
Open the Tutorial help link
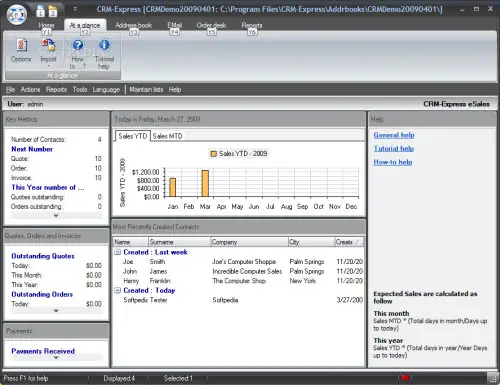[x=394, y=149]
